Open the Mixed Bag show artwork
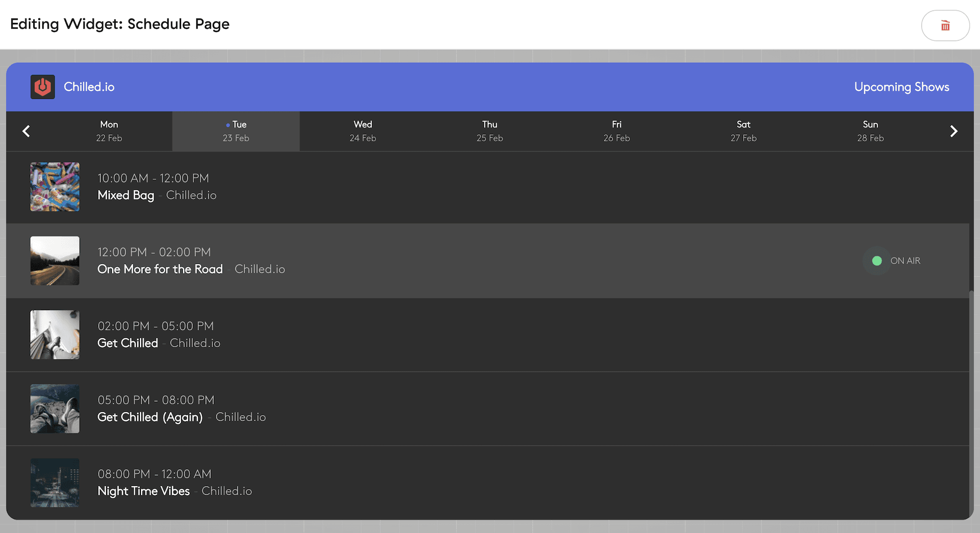Screen dimensions: 980x533 coord(55,187)
